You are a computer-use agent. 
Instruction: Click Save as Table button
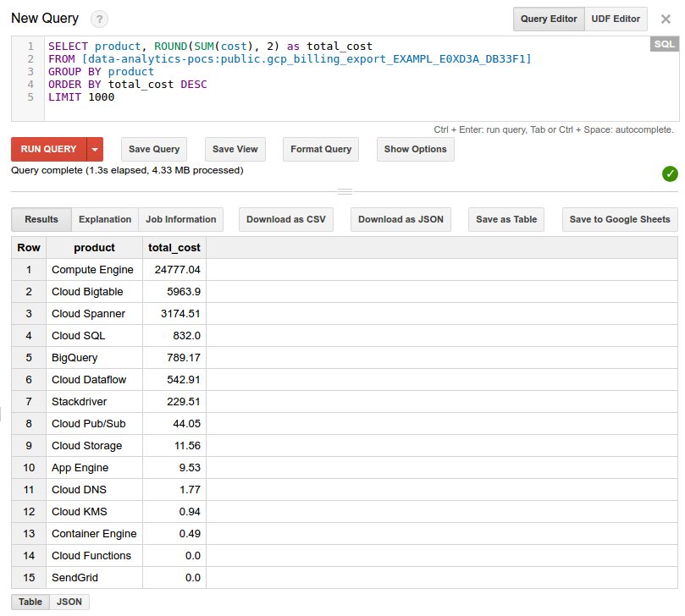(506, 219)
